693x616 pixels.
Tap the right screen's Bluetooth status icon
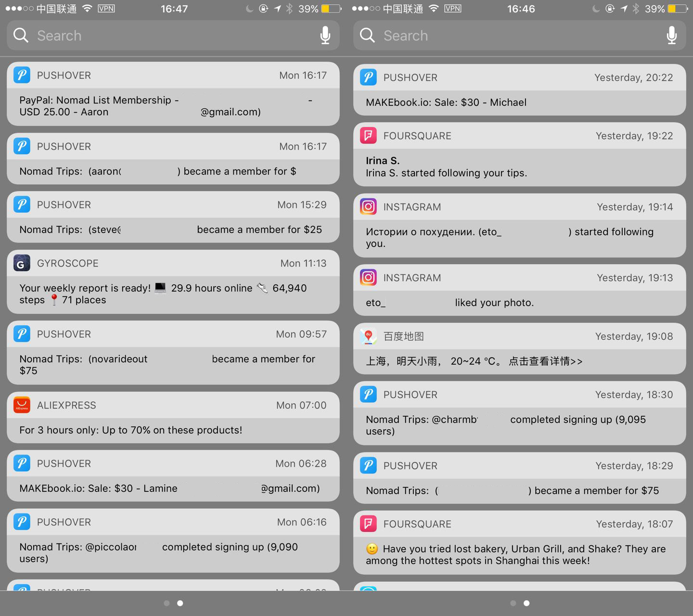(636, 9)
